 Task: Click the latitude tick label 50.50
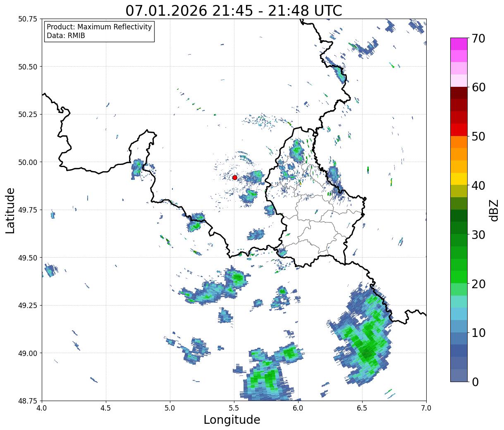tap(28, 67)
